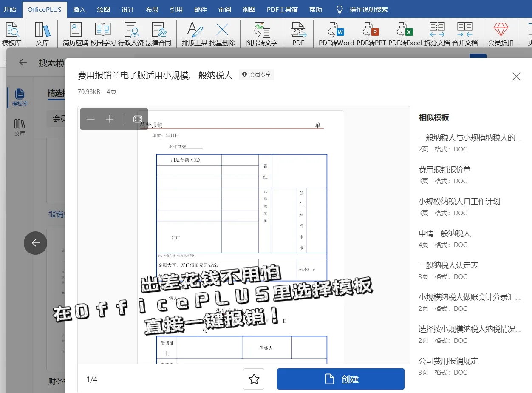
Task: Open similar template 申请一般纳税人
Action: 444,234
